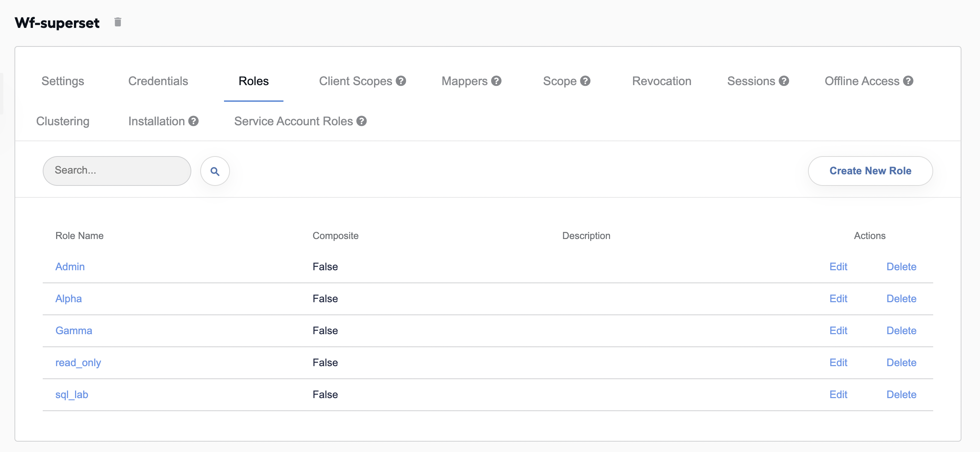
Task: Click the Composite column header
Action: tap(335, 236)
